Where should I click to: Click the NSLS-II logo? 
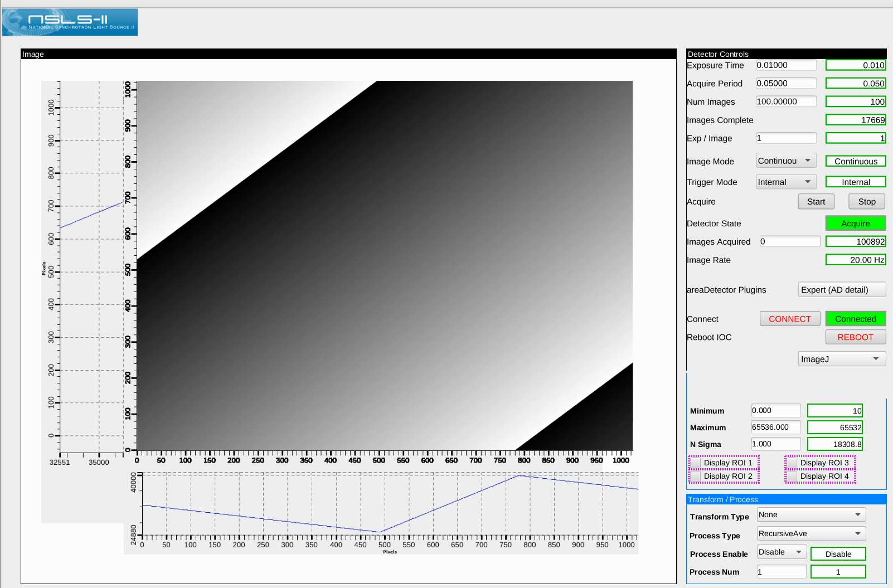click(x=69, y=22)
